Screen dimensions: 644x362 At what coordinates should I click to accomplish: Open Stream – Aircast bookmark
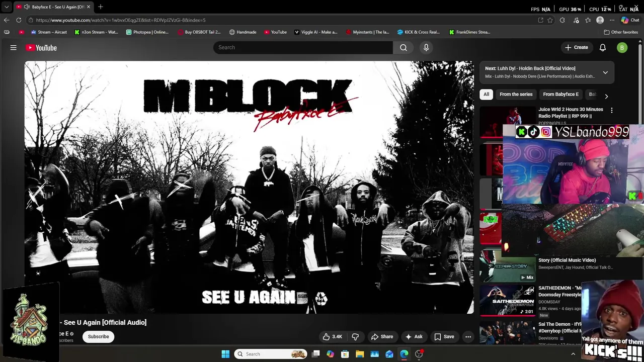pyautogui.click(x=49, y=32)
